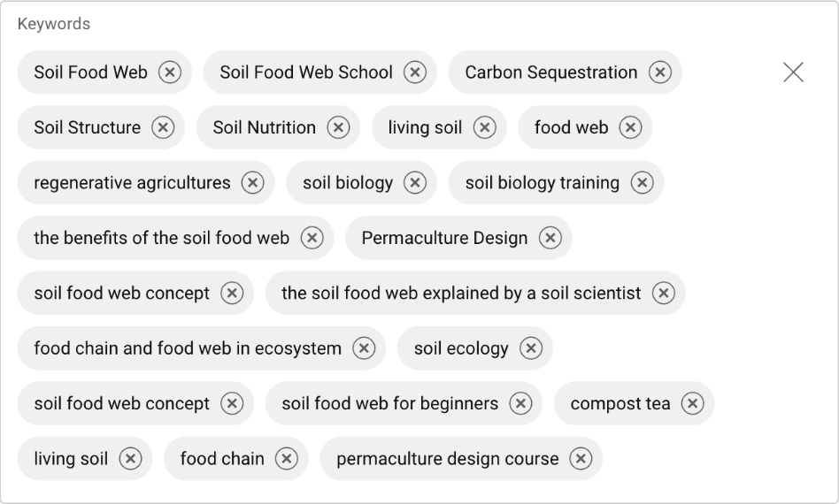The image size is (839, 504).
Task: Remove the "Permaculture Design" keyword tag
Action: click(x=550, y=238)
